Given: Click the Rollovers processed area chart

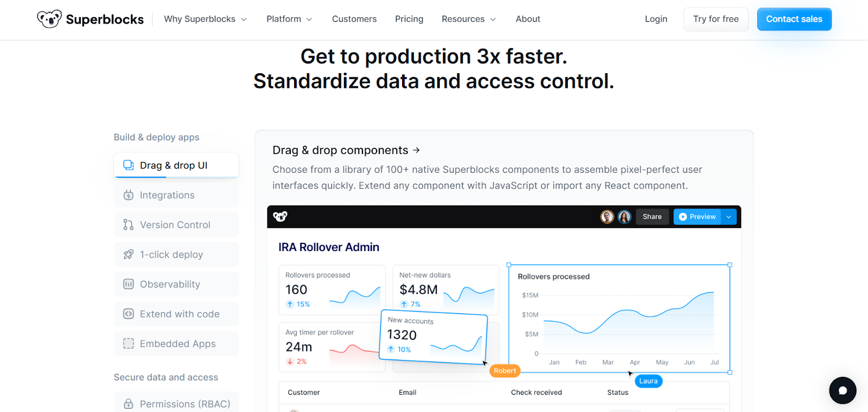Looking at the screenshot, I should coord(619,319).
